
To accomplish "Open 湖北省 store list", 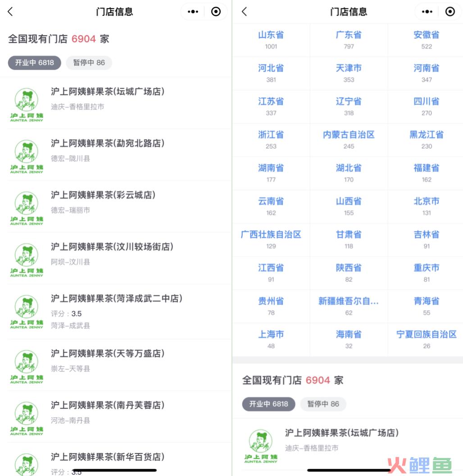I will [x=349, y=174].
